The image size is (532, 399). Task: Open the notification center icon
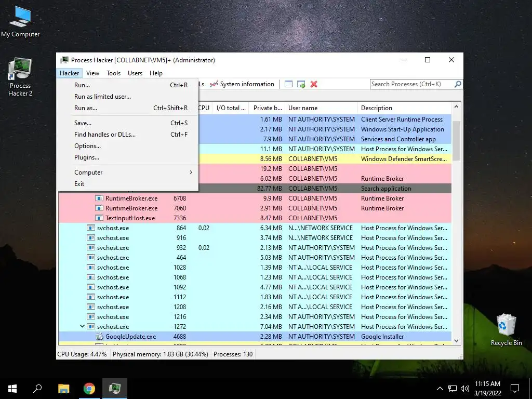click(515, 389)
